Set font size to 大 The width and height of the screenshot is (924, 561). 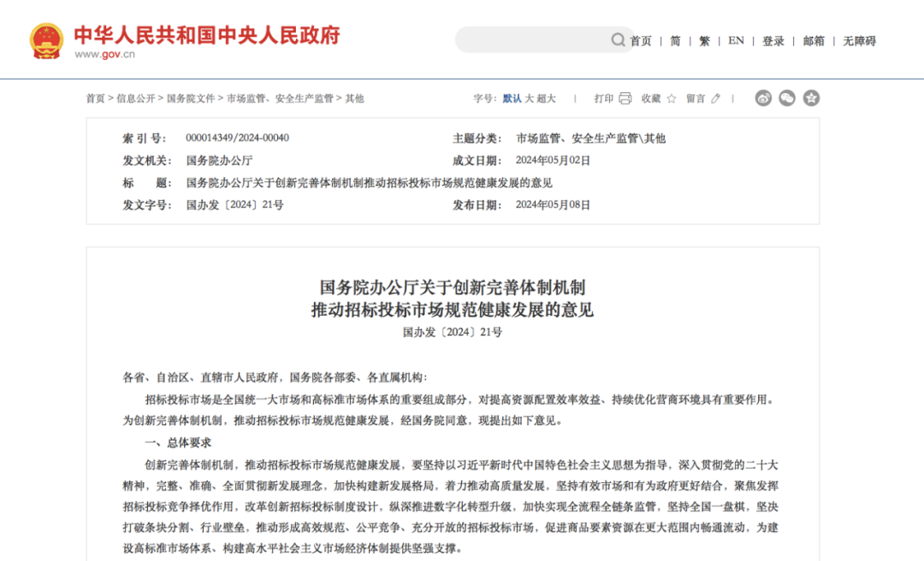(530, 98)
